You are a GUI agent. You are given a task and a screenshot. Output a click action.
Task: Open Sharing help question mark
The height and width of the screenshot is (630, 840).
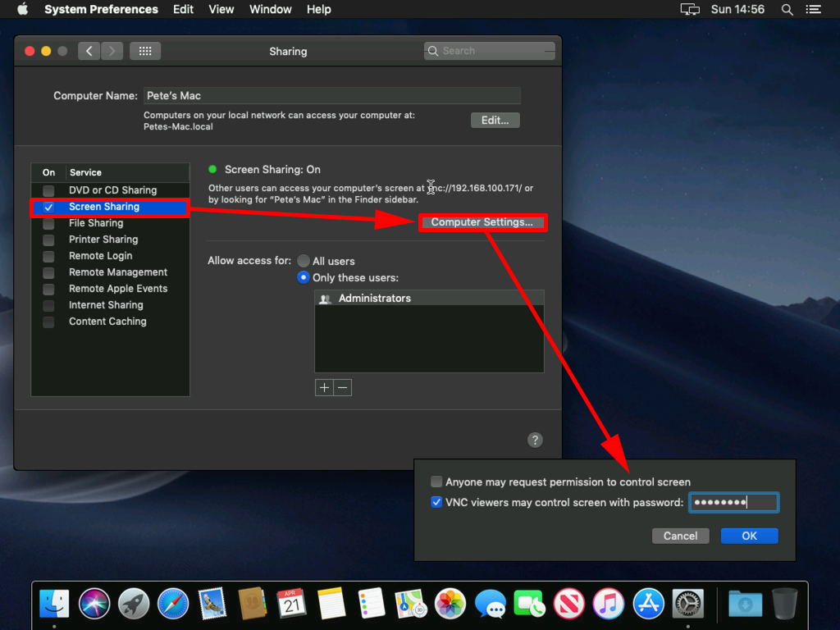[535, 440]
